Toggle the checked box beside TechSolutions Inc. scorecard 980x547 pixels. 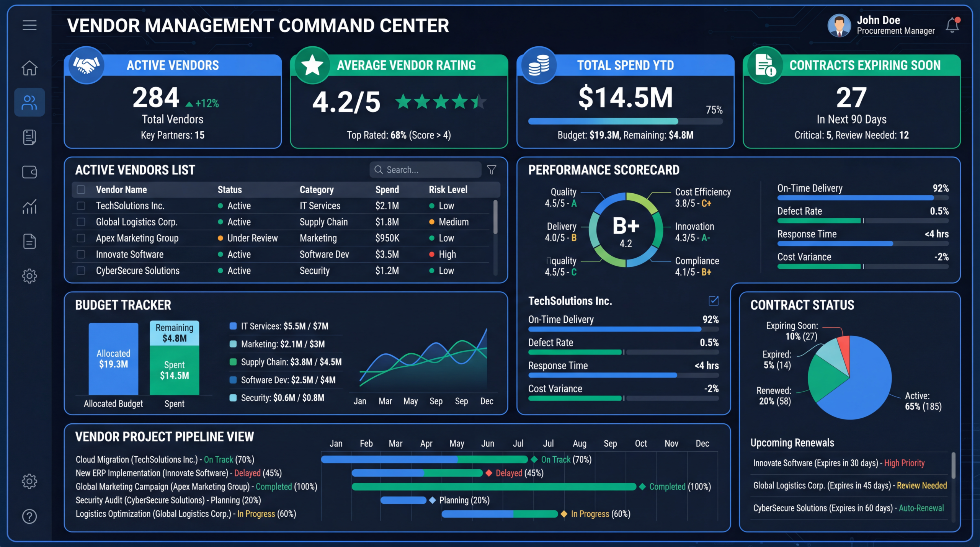(x=714, y=301)
